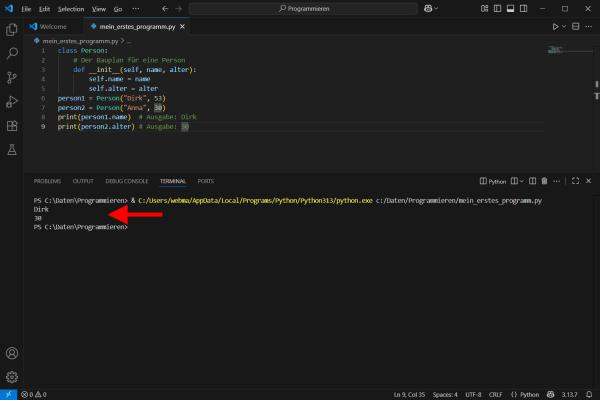Open terminal panel More Actions ellipsis

click(x=556, y=181)
